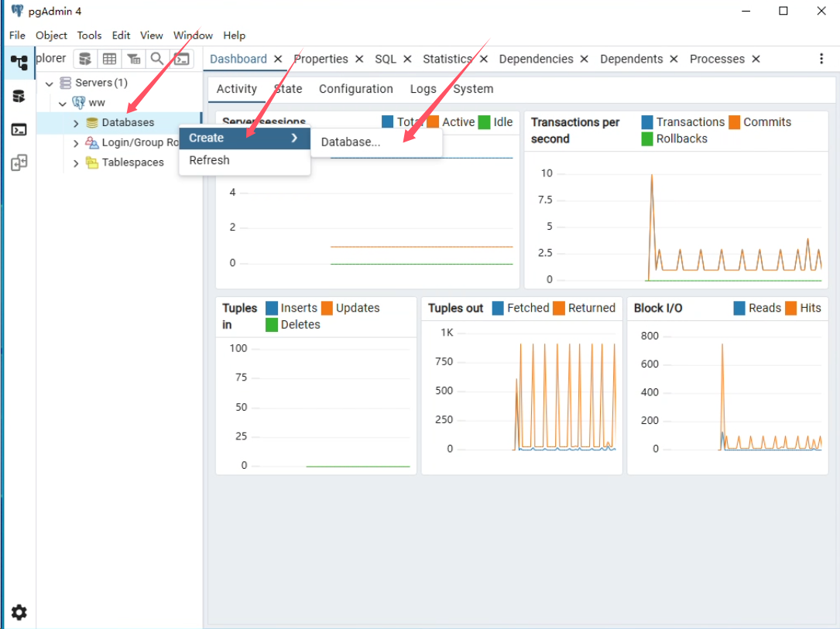Open the Object menu
This screenshot has height=629, width=840.
click(51, 36)
